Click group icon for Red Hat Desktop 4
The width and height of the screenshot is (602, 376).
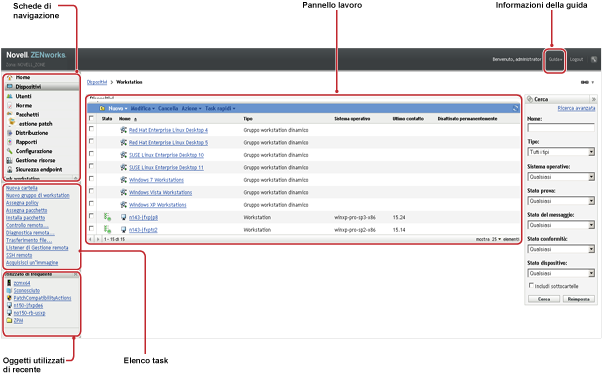[x=123, y=130]
